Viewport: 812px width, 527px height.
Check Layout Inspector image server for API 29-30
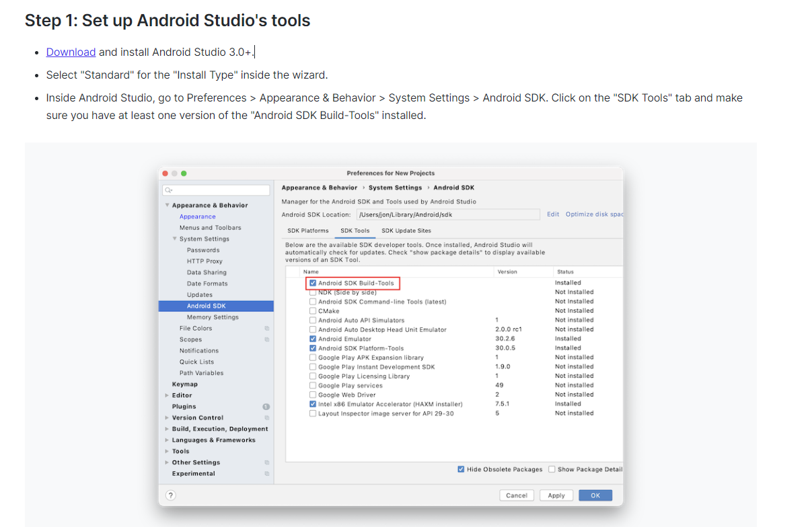tap(313, 413)
